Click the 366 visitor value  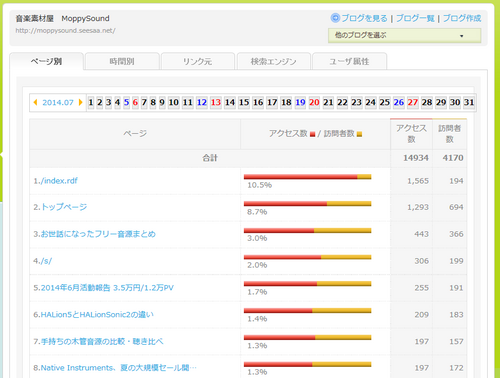[x=456, y=234]
